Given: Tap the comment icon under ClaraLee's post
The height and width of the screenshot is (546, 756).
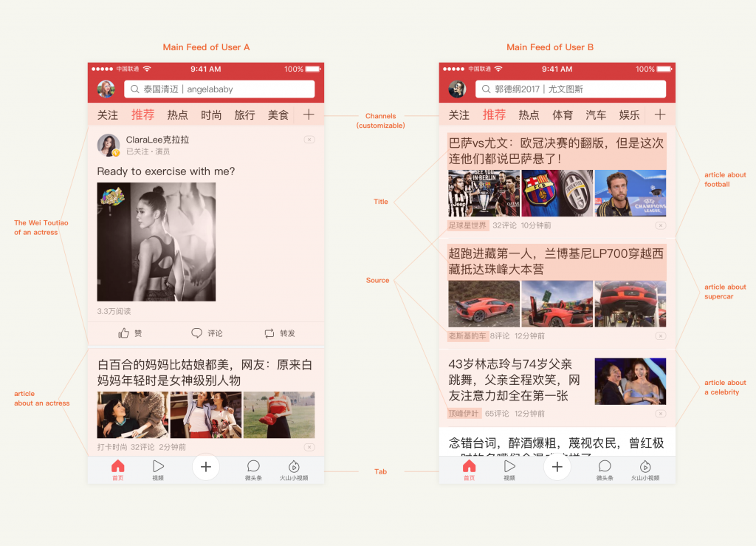Looking at the screenshot, I should click(x=197, y=333).
